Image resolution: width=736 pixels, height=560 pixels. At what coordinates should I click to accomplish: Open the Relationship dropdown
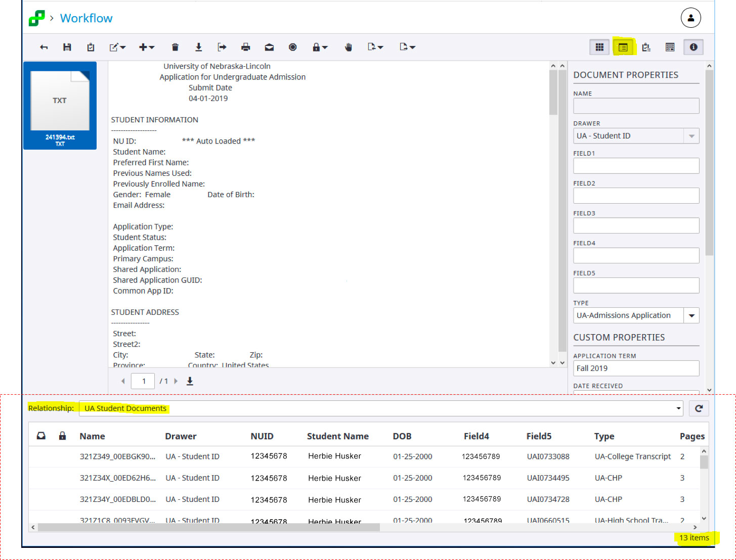[381, 408]
